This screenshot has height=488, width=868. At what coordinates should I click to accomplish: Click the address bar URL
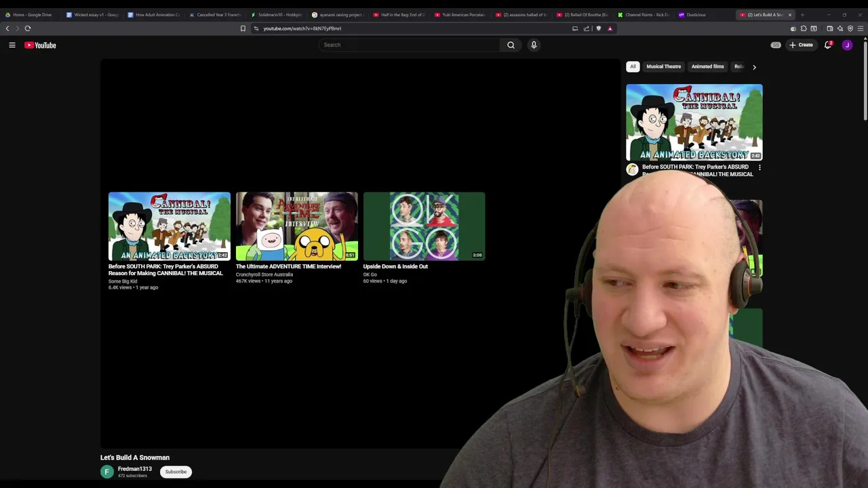click(x=302, y=28)
